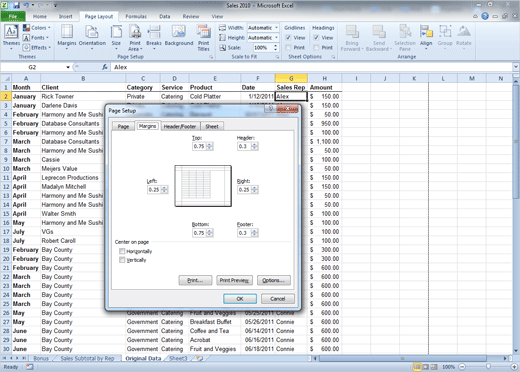
Task: Adjust the Right margin spinner
Action: click(255, 190)
